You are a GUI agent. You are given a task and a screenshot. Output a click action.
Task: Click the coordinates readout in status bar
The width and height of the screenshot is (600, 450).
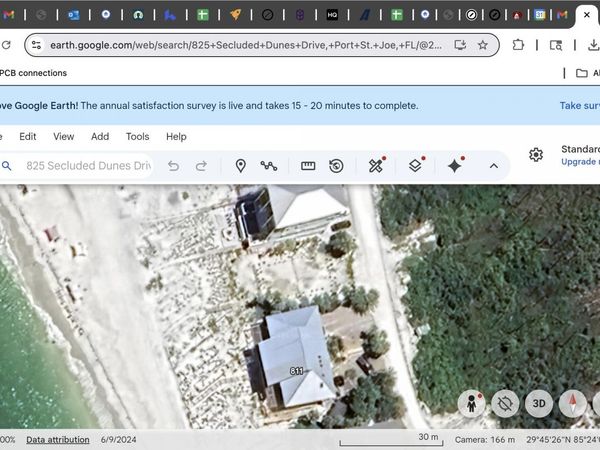click(562, 440)
